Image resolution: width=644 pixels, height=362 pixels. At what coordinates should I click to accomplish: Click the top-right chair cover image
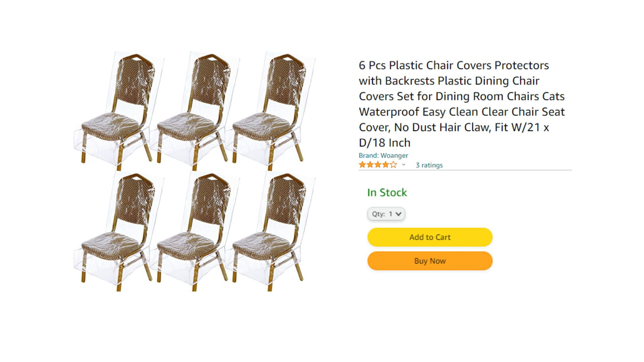point(270,111)
